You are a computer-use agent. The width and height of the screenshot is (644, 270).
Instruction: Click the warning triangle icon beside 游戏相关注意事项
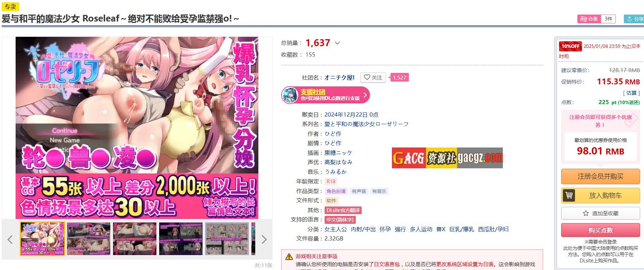(x=289, y=257)
